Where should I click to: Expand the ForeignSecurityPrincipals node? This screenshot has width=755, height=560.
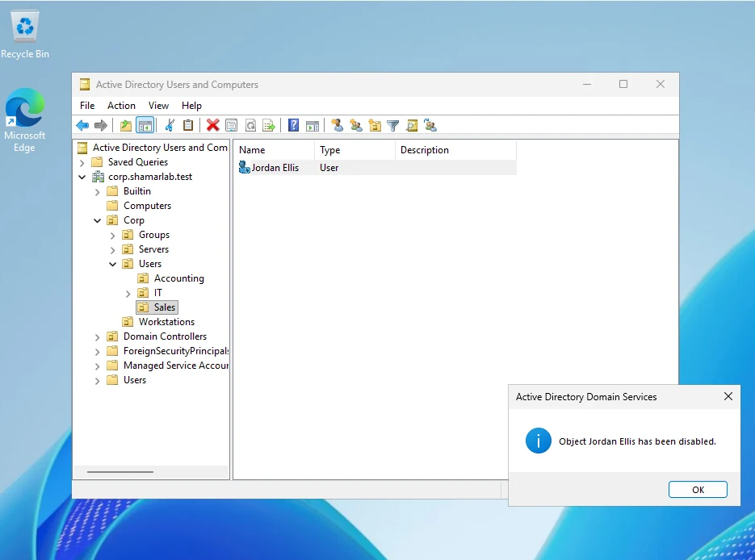click(97, 352)
